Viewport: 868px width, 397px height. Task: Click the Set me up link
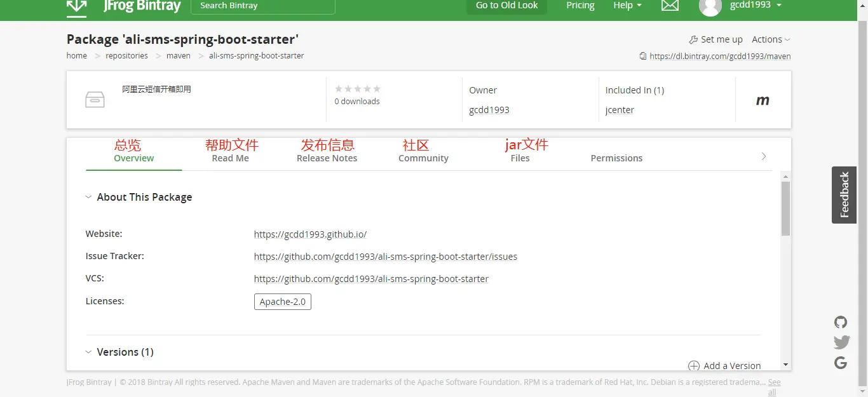coord(721,39)
